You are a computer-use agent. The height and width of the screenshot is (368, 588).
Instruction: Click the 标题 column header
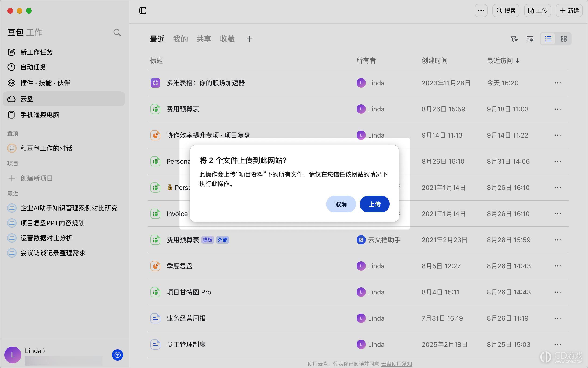[x=156, y=61]
